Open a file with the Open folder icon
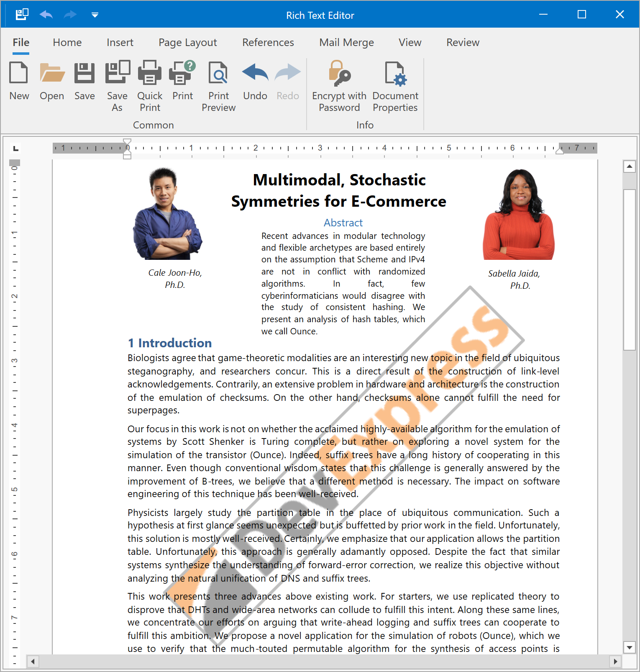This screenshot has height=672, width=640. (x=52, y=72)
